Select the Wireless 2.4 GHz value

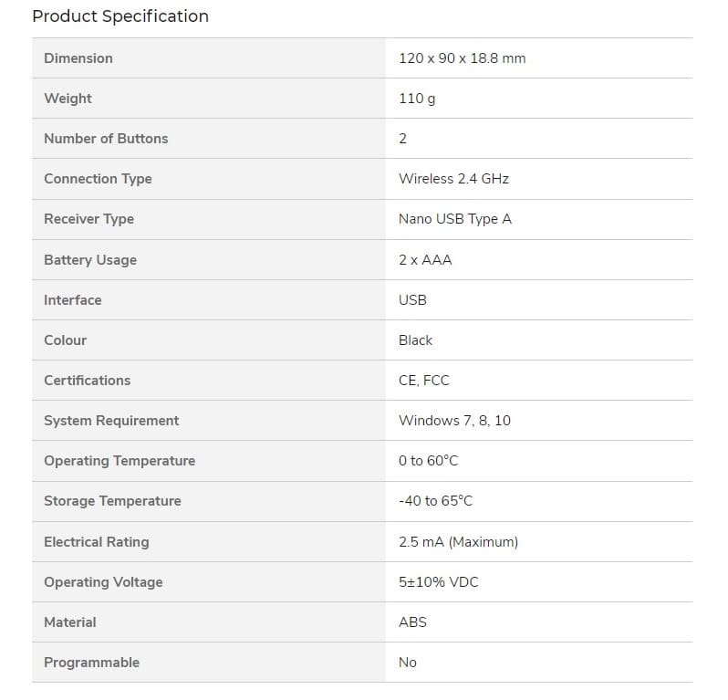click(x=453, y=179)
